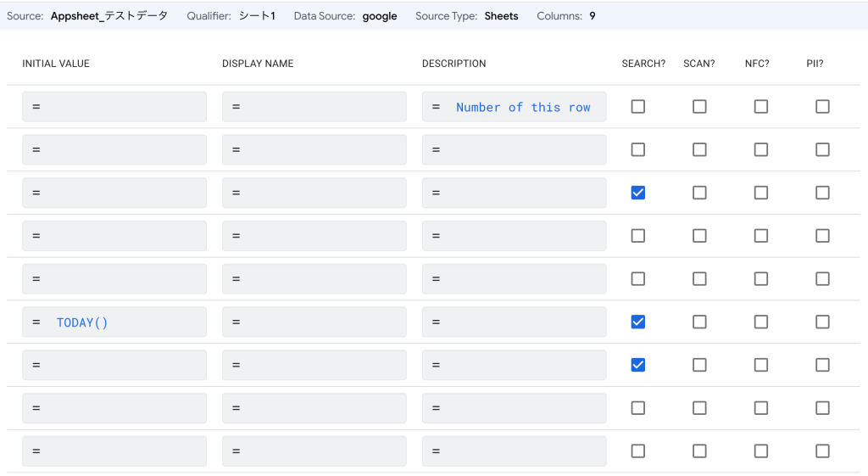Toggle the NFC? checkbox in the TODAY() row
Viewport: 868px width, 476px height.
click(x=761, y=322)
